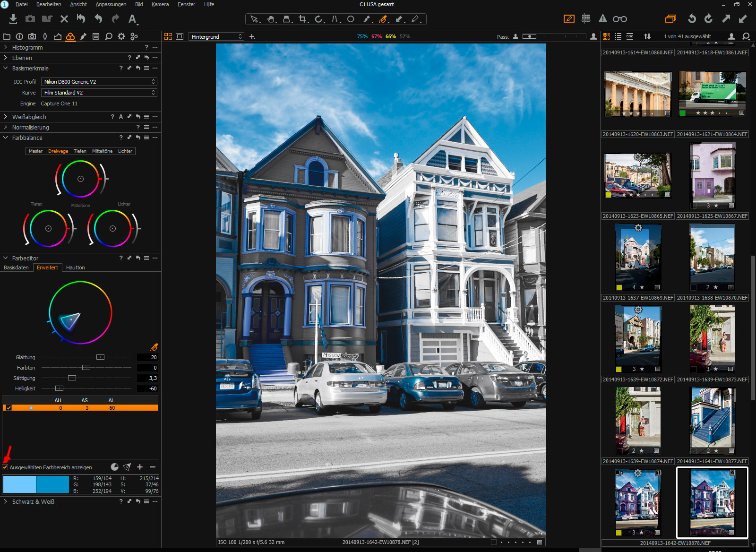Screen dimensions: 756x552
Task: Click the Helligkeit slider handle
Action: 59,388
